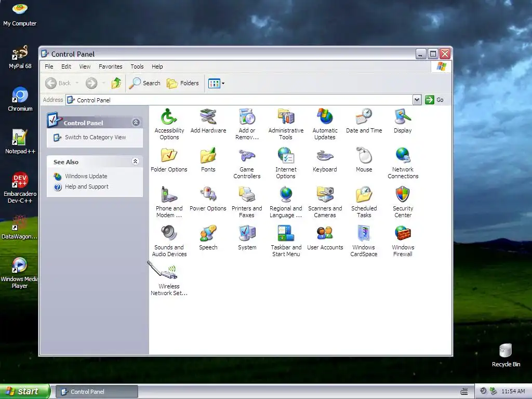This screenshot has width=532, height=399.
Task: Click the Up folder toolbar button
Action: (116, 83)
